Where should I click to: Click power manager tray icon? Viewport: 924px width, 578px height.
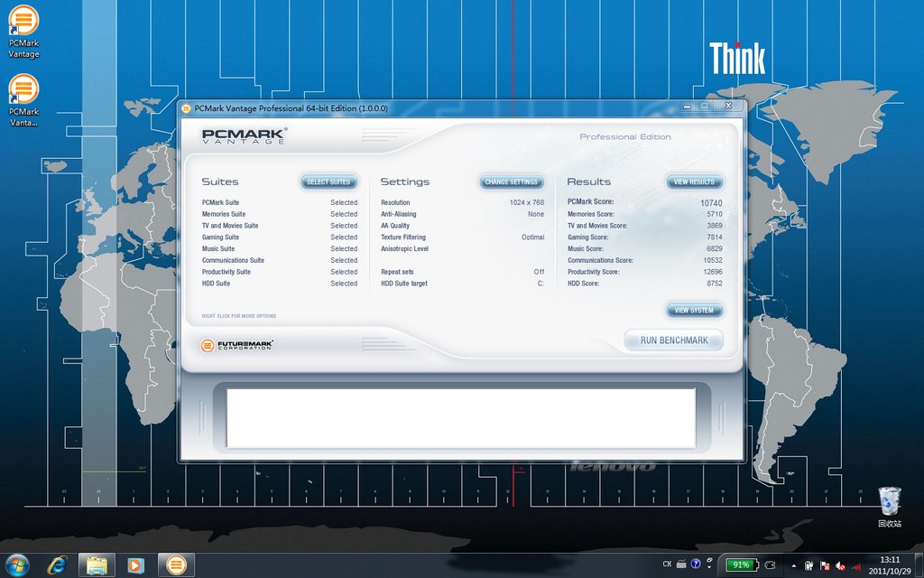[809, 565]
